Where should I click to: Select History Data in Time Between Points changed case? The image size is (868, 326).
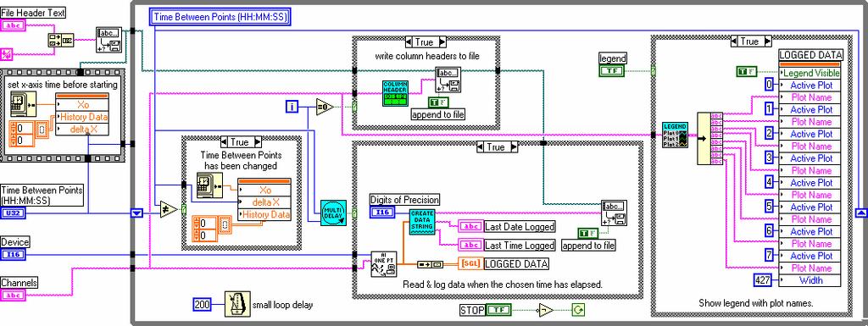[264, 214]
